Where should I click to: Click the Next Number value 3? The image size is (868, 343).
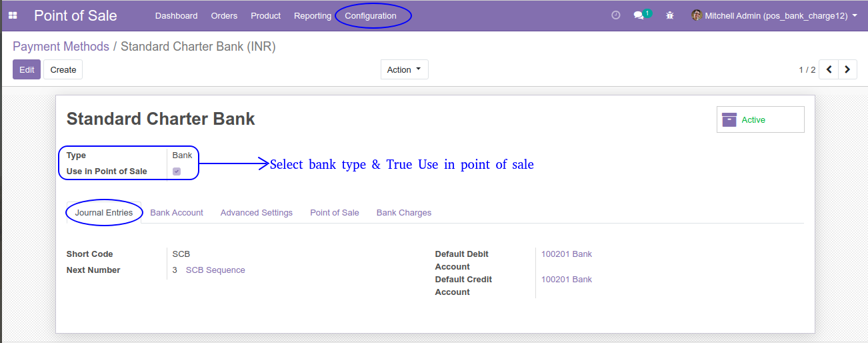pyautogui.click(x=175, y=270)
